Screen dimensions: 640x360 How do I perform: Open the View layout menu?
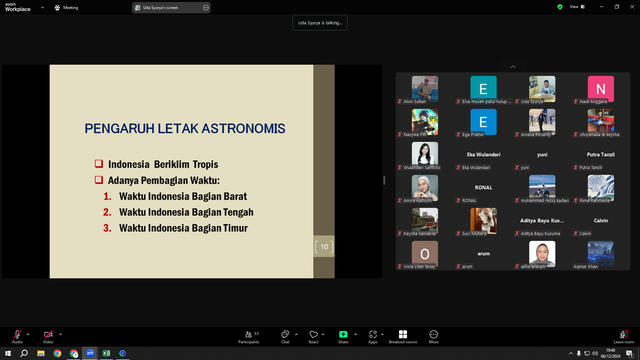[x=577, y=7]
